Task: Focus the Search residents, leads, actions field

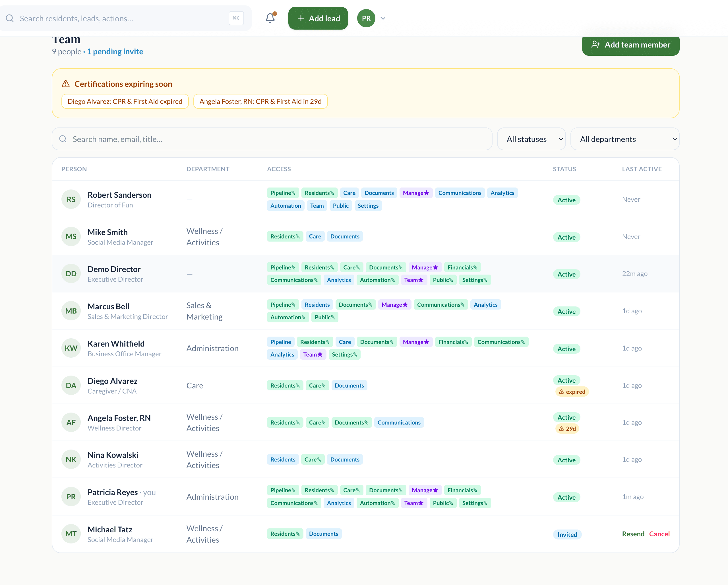Action: click(126, 18)
